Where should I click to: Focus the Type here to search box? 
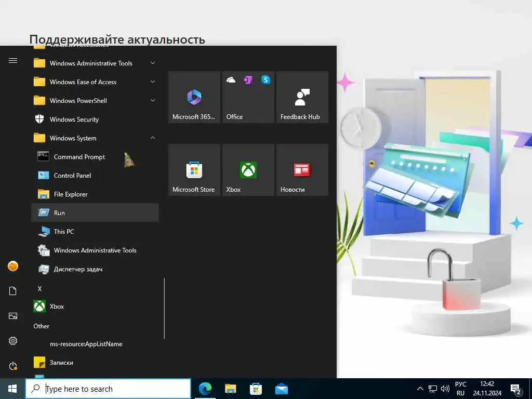click(108, 389)
